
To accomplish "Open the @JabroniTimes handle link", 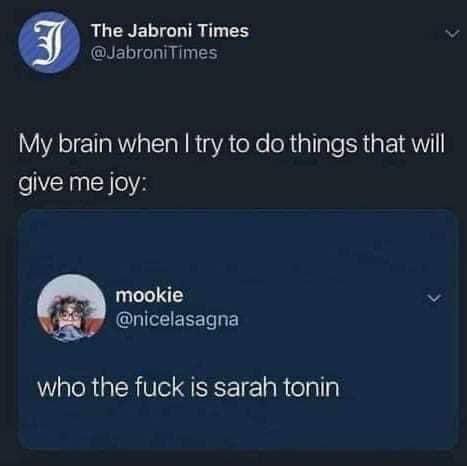I will 154,53.
